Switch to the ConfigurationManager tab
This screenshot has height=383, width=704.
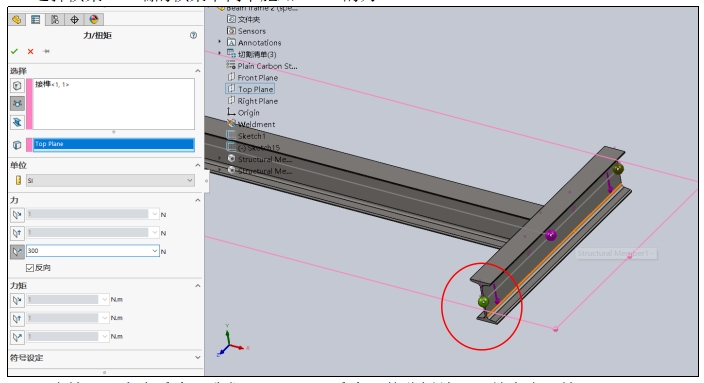pos(55,19)
